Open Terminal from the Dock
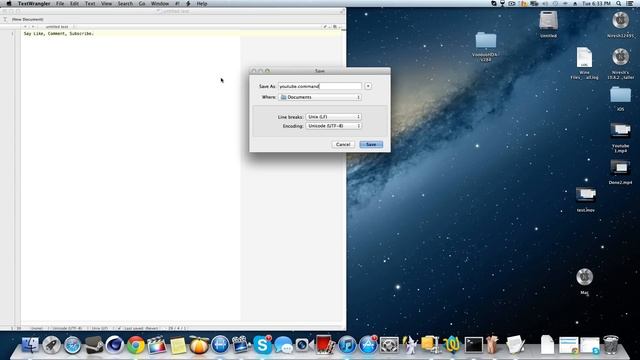Viewport: 640px width, 360px height. click(473, 345)
